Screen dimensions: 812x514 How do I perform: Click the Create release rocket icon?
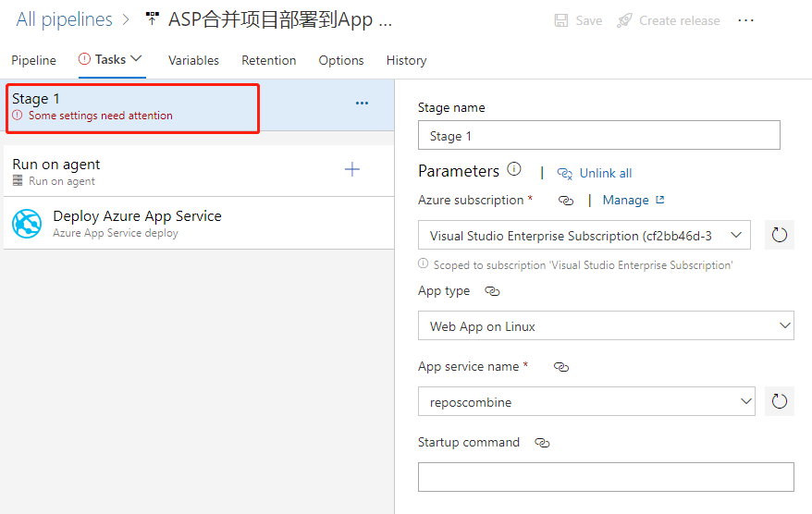point(624,20)
